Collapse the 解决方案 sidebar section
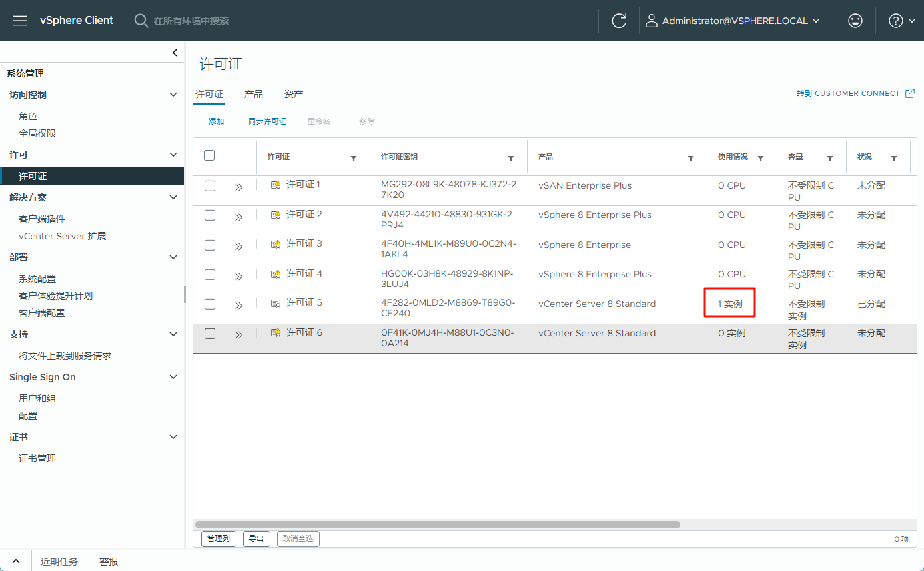The image size is (924, 571). pyautogui.click(x=173, y=197)
